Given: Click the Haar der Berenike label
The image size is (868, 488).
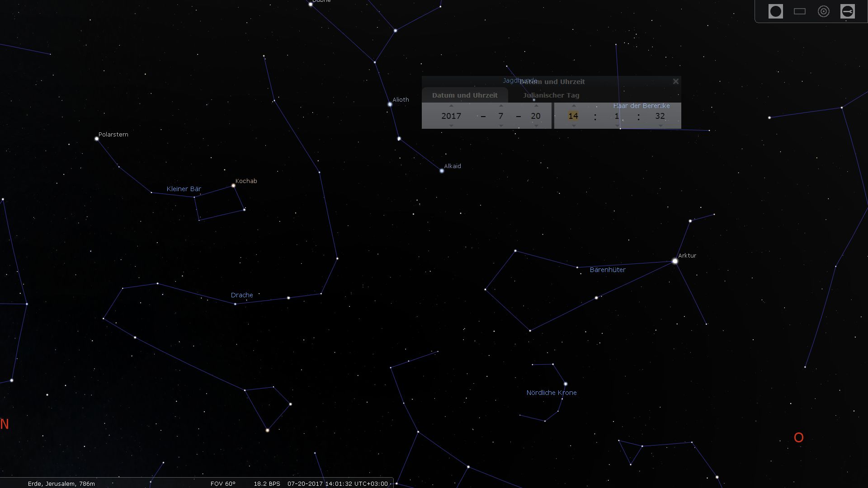Looking at the screenshot, I should 642,106.
